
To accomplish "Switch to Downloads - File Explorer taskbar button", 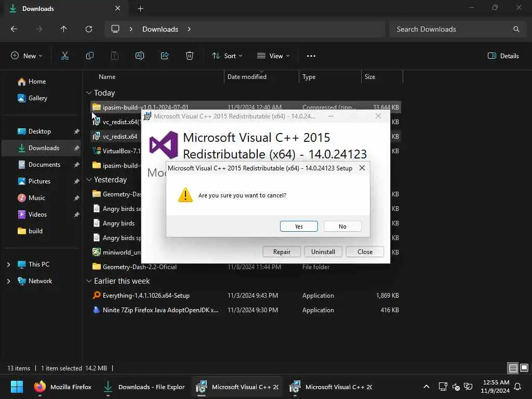I will [x=144, y=387].
